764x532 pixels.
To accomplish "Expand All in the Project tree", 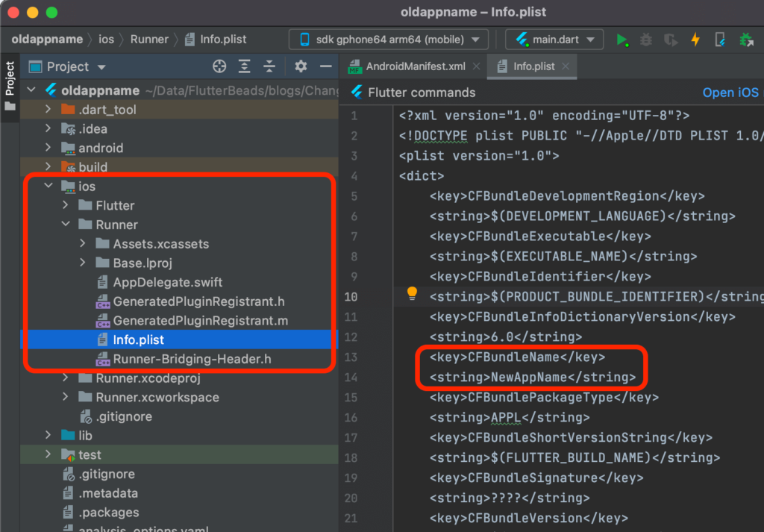I will pyautogui.click(x=243, y=66).
